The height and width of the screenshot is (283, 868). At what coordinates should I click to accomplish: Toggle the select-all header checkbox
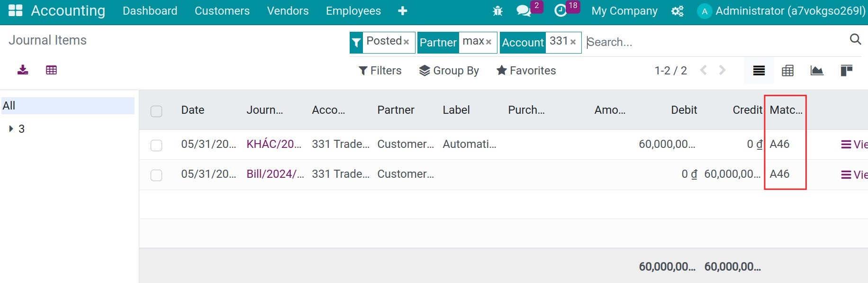pyautogui.click(x=156, y=111)
